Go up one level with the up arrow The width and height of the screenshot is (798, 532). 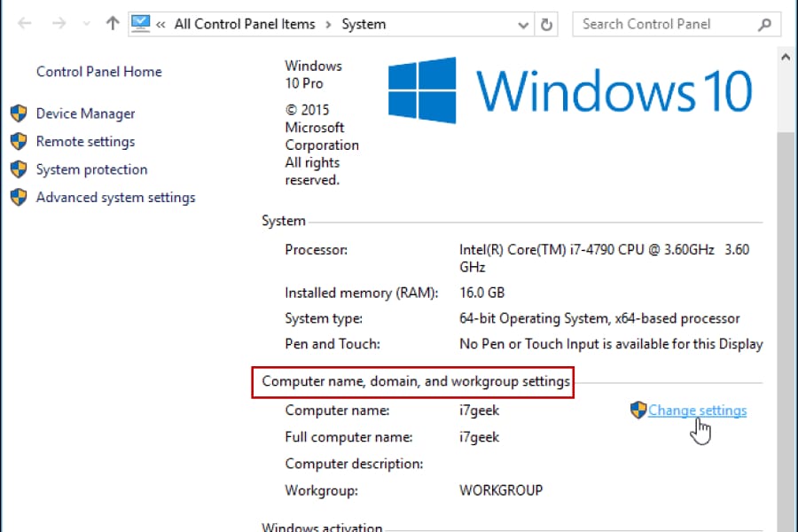coord(113,23)
